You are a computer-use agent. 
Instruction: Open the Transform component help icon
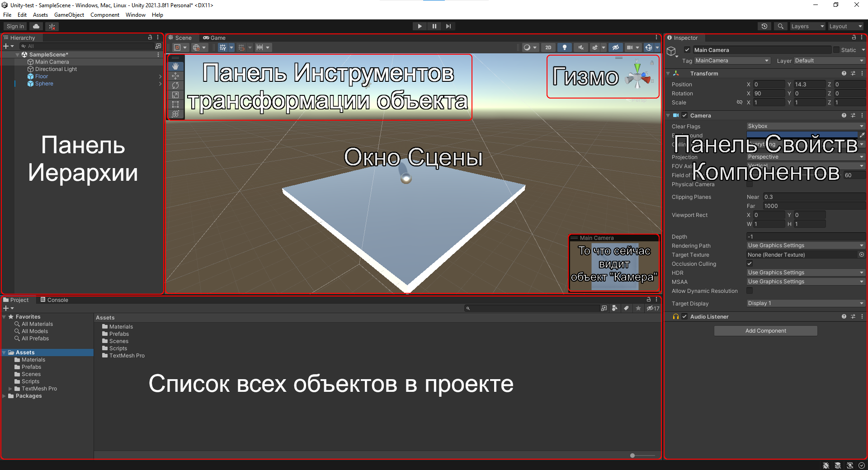coord(844,73)
